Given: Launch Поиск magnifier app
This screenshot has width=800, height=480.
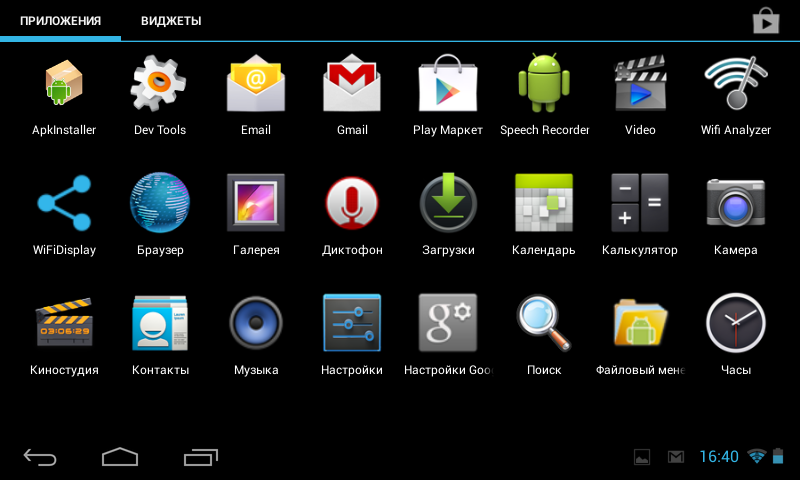Looking at the screenshot, I should [544, 323].
